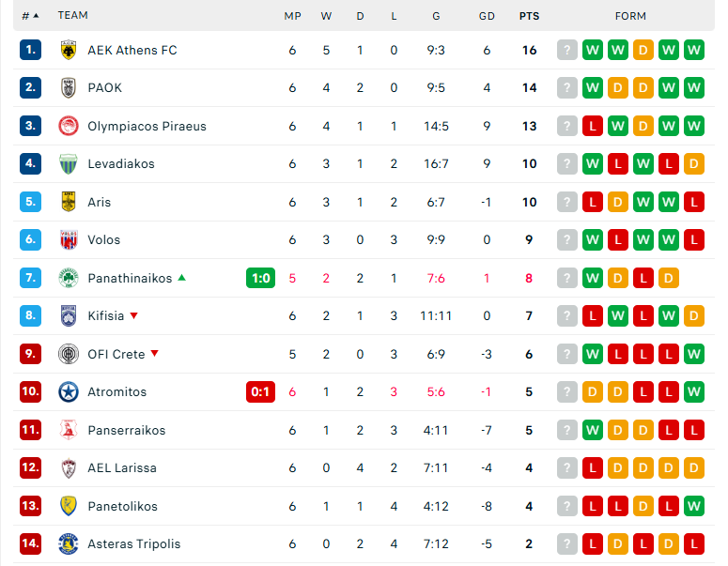Click the Aris club logo
This screenshot has height=566, width=728.
coord(68,202)
